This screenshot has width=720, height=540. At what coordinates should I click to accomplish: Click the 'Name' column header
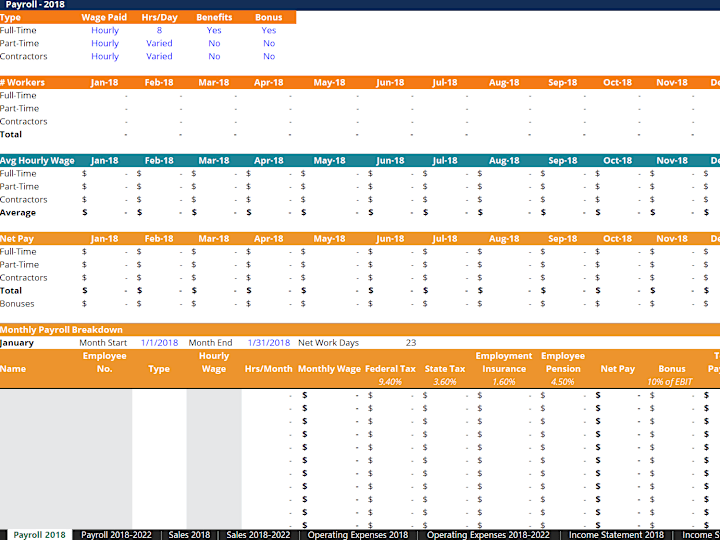pyautogui.click(x=13, y=369)
